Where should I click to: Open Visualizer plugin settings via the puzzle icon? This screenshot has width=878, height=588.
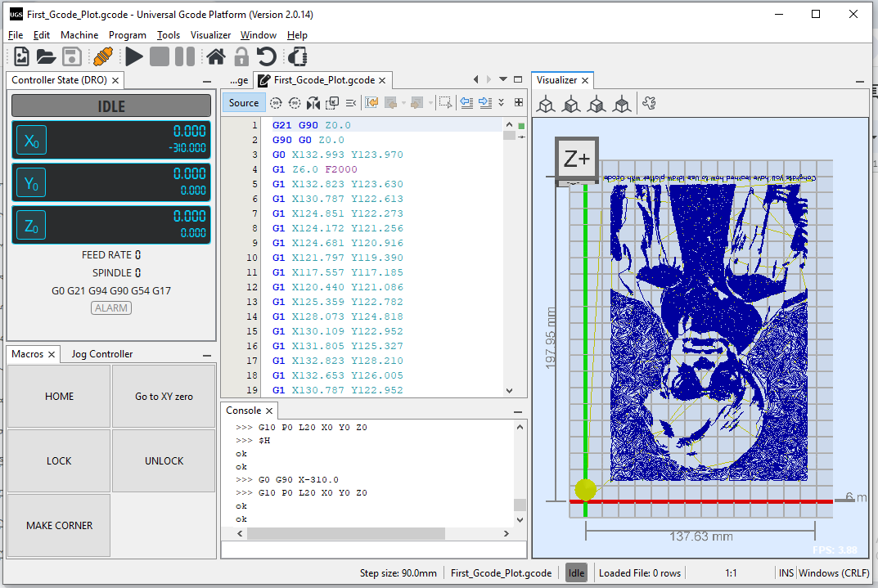649,104
